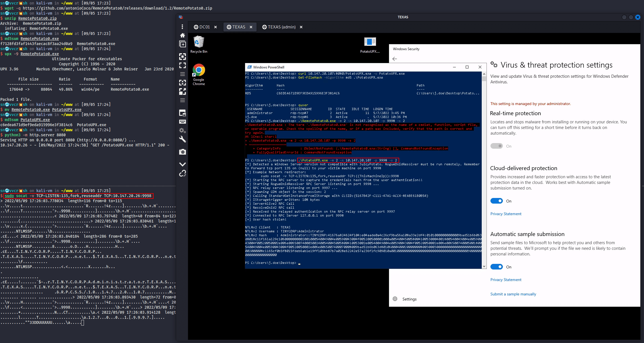The height and width of the screenshot is (343, 644).
Task: Click Submit a sample manually
Action: 513,294
